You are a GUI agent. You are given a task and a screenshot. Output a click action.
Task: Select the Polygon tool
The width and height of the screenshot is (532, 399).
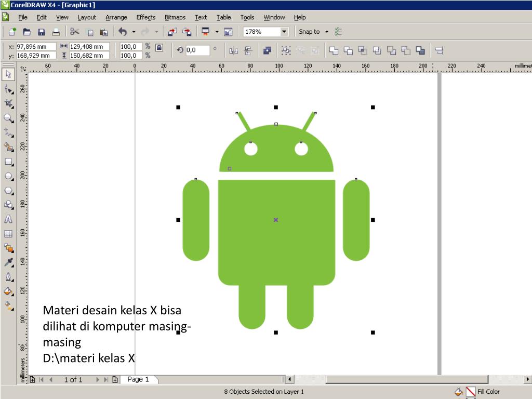click(x=8, y=191)
